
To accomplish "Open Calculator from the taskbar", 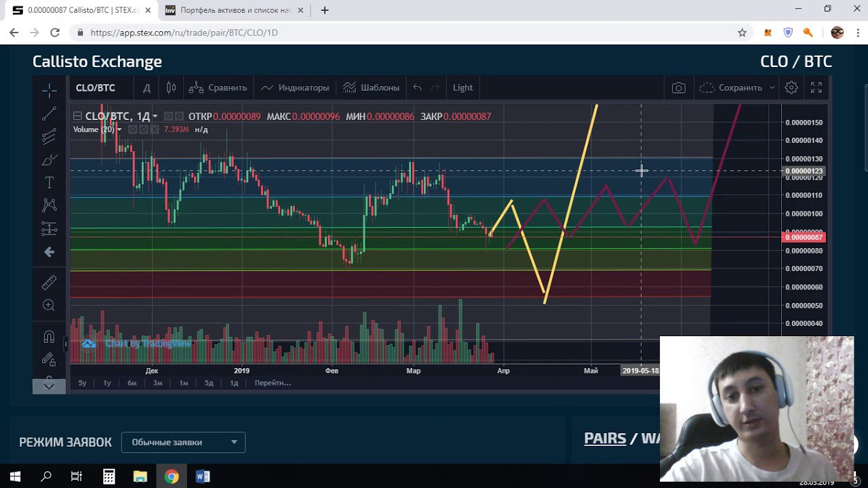I will coord(108,476).
